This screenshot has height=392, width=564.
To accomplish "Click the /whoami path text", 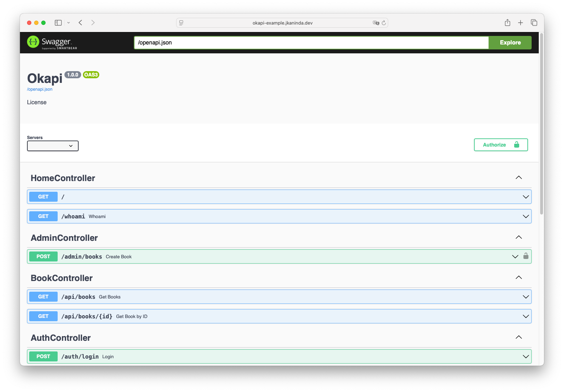I will pos(73,216).
